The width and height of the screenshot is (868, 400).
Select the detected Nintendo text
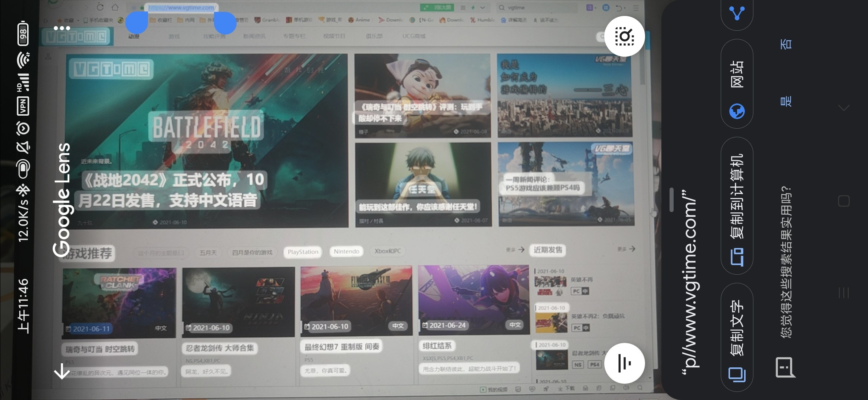pyautogui.click(x=346, y=252)
